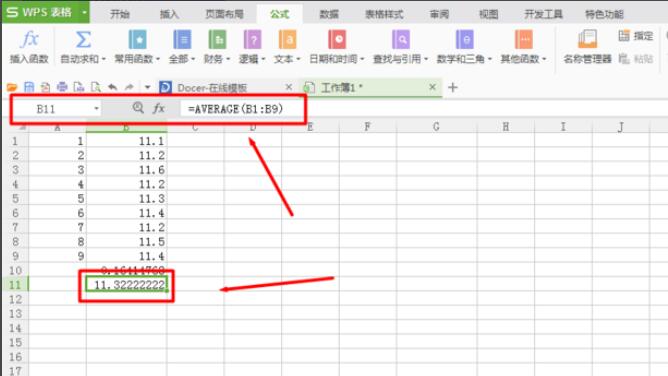Switch to the 页面布局 (Page Layout) tab
The height and width of the screenshot is (376, 668).
(225, 14)
